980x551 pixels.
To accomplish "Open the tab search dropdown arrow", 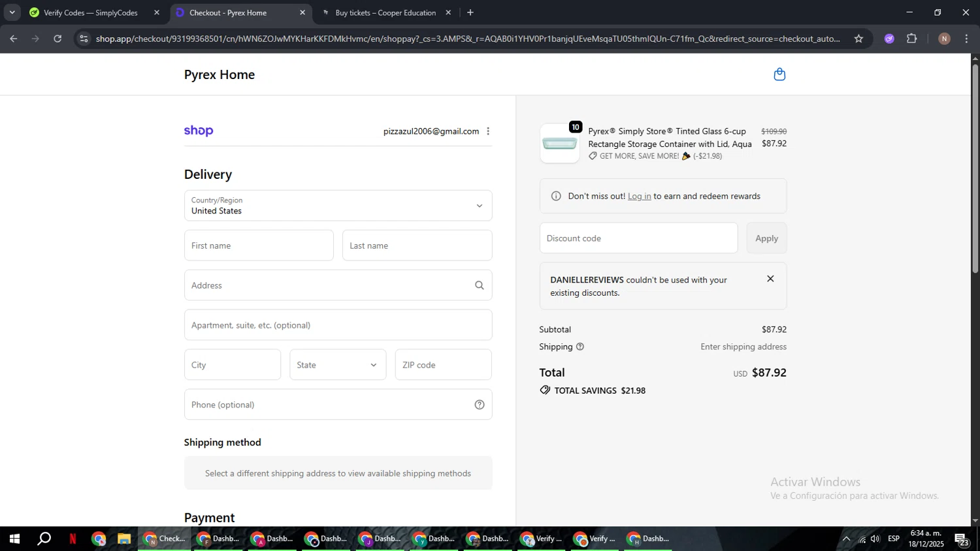I will [12, 12].
